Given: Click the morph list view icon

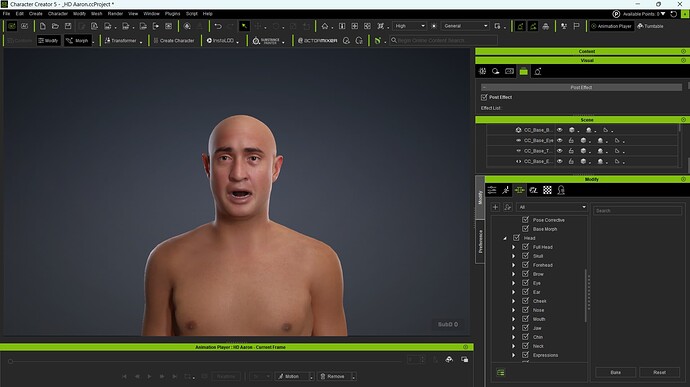Looking at the screenshot, I should click(501, 372).
